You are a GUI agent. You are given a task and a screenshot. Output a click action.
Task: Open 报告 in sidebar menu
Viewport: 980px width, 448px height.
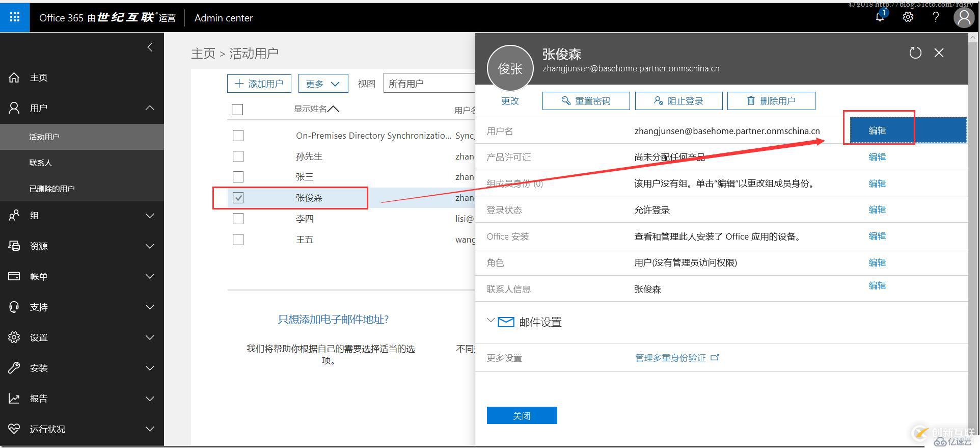39,399
